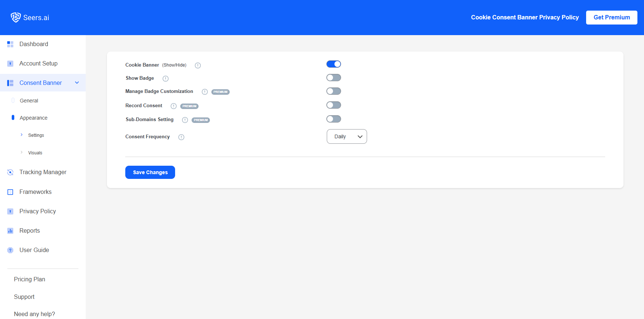The image size is (644, 319).
Task: Open Pricing Plan link
Action: pos(30,279)
